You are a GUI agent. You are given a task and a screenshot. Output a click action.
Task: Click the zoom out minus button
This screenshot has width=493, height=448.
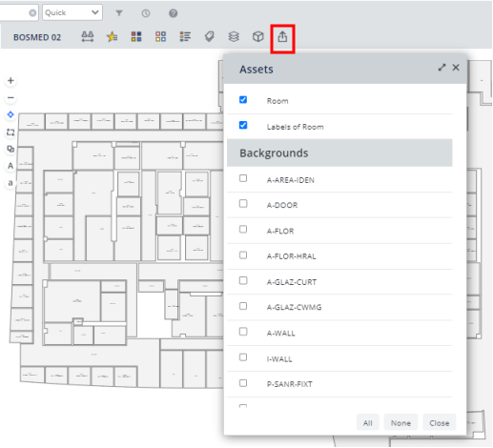tap(10, 97)
